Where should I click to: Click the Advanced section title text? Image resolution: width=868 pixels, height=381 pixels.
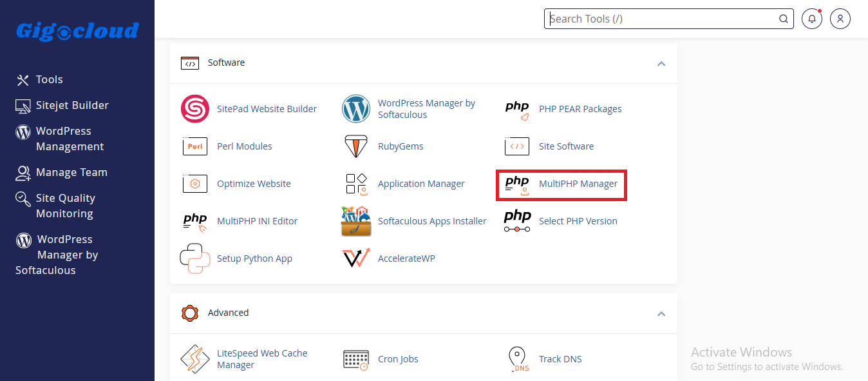click(228, 313)
